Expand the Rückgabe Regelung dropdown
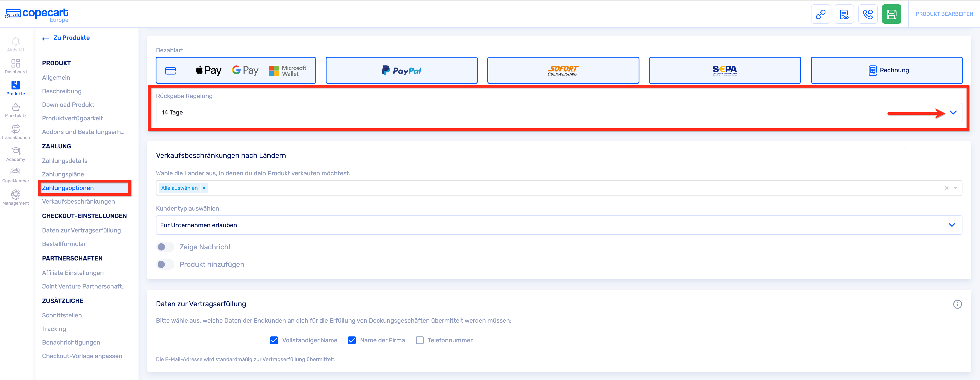 953,113
